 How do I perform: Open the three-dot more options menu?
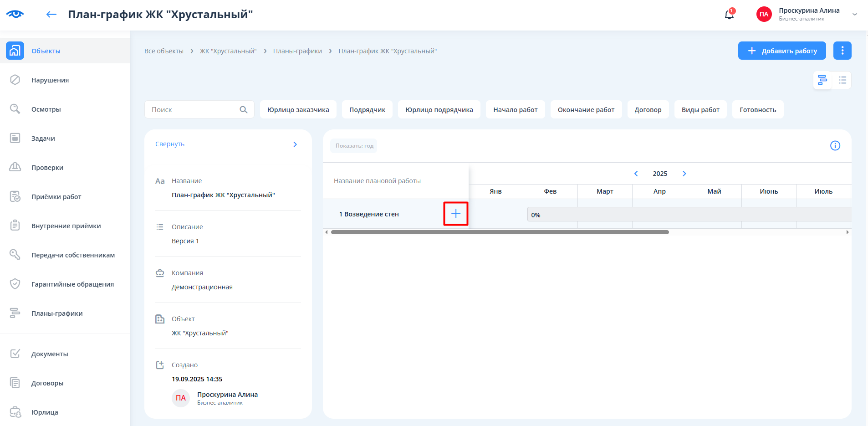pos(842,51)
